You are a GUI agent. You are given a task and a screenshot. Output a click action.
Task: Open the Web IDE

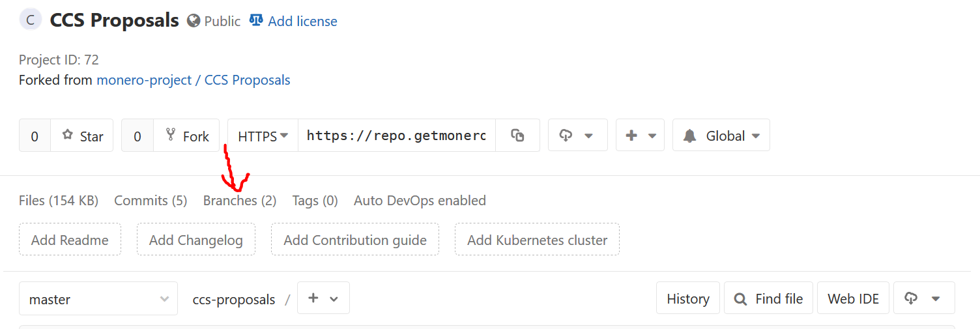[853, 298]
